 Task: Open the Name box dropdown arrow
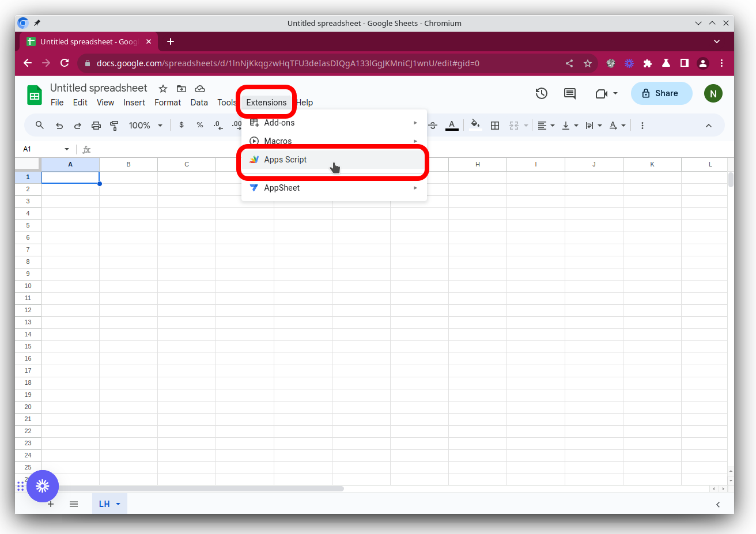67,149
